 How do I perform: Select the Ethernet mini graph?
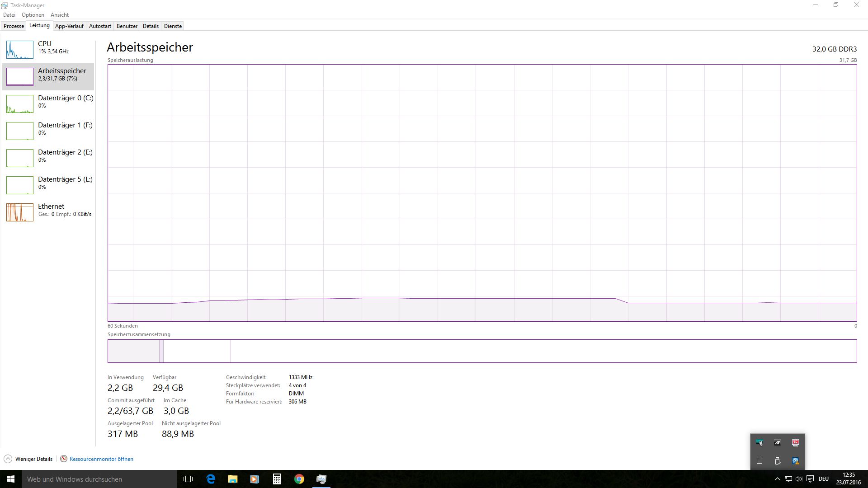20,212
